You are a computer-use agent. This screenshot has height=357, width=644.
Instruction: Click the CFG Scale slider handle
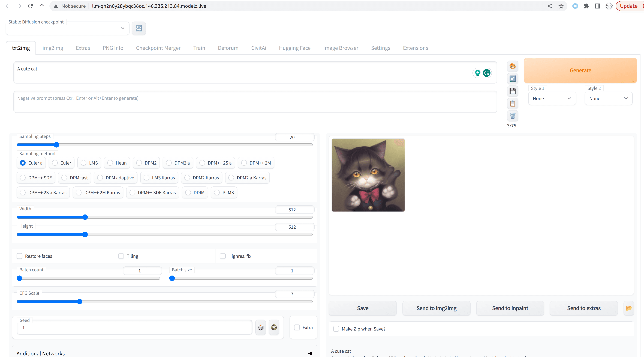pyautogui.click(x=80, y=302)
